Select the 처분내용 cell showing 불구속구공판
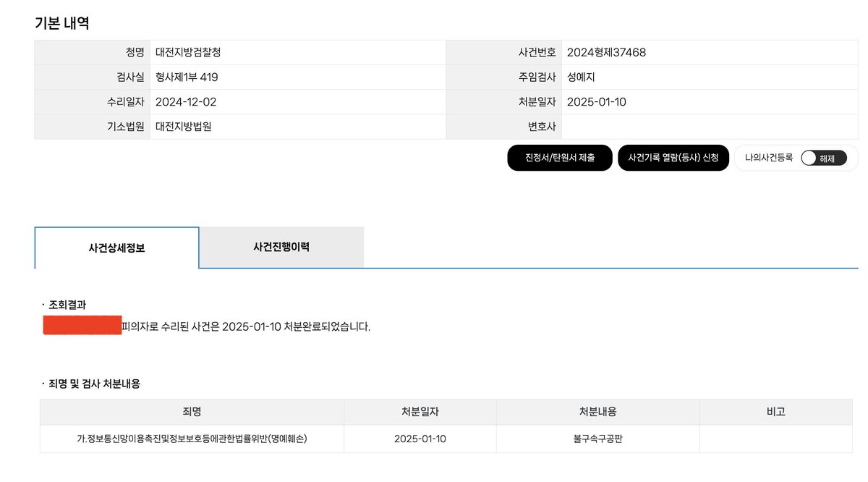Image resolution: width=868 pixels, height=482 pixels. pyautogui.click(x=597, y=439)
